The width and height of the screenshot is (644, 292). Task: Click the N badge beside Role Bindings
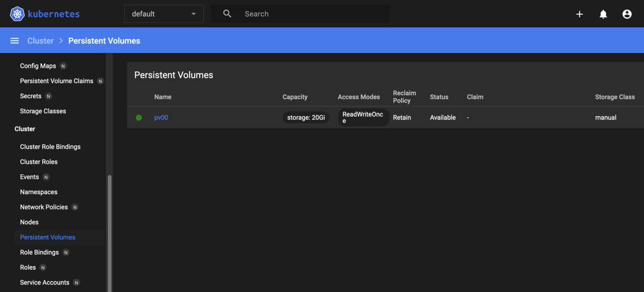pyautogui.click(x=66, y=252)
